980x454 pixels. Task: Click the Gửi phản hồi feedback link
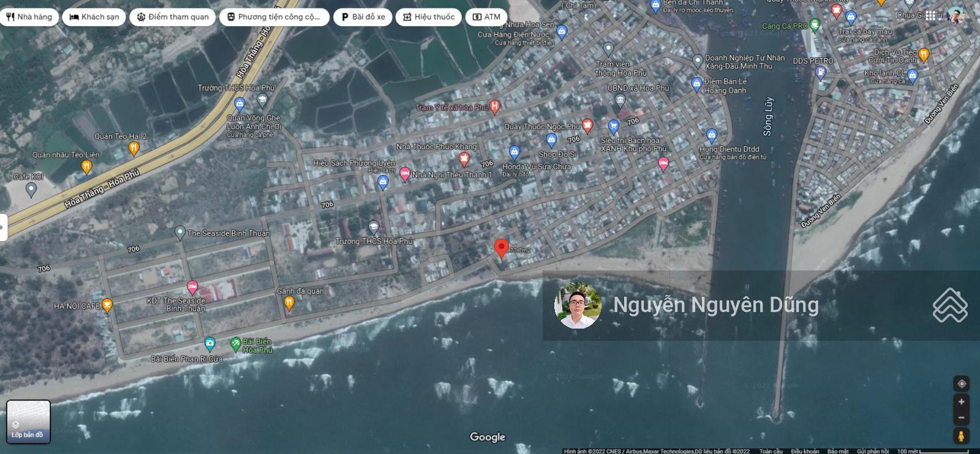872,452
